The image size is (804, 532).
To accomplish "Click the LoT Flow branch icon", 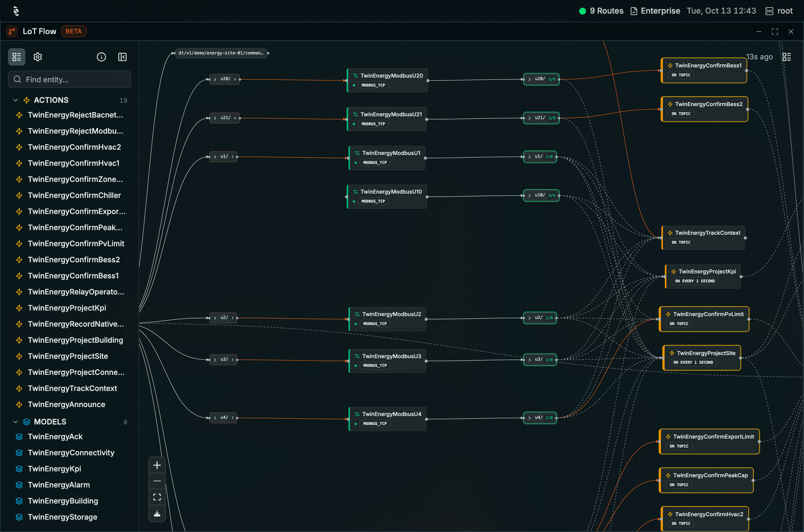I will tap(12, 32).
